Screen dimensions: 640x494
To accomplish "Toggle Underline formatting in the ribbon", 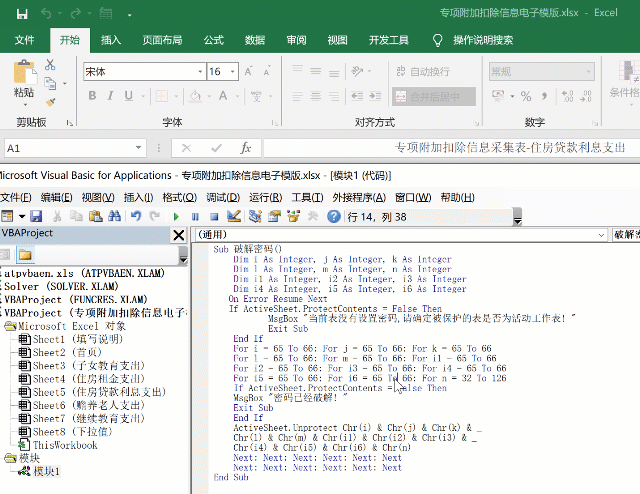I will click(129, 96).
